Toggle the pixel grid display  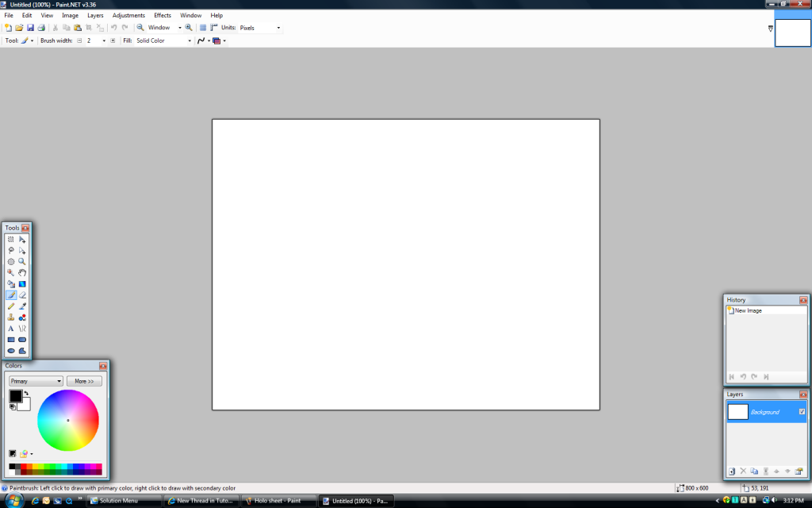coord(202,28)
